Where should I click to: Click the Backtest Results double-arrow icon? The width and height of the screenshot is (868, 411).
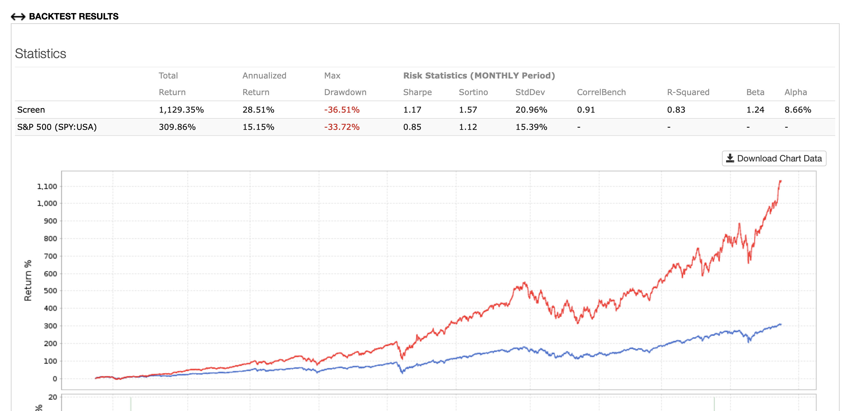tap(18, 17)
